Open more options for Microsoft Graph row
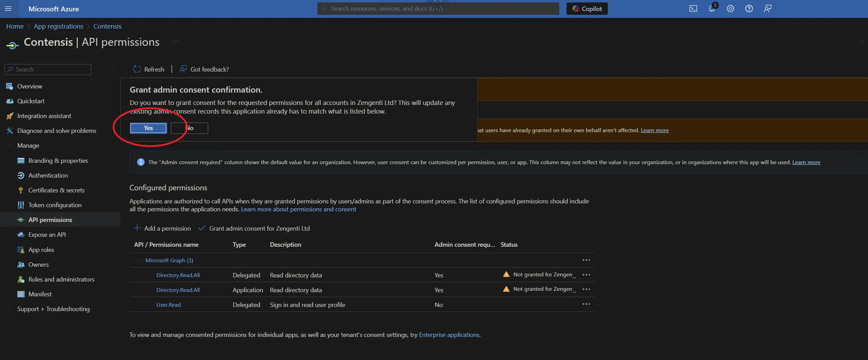 (586, 260)
